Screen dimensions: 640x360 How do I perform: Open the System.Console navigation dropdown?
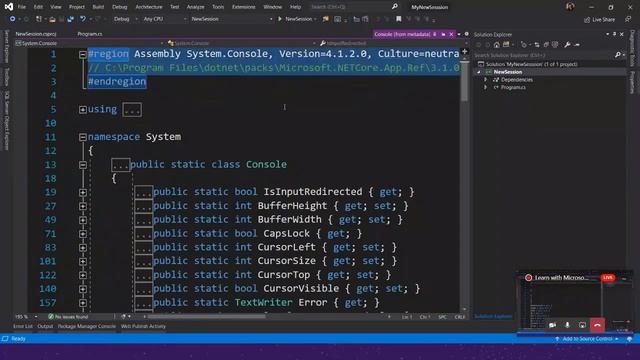tap(89, 43)
